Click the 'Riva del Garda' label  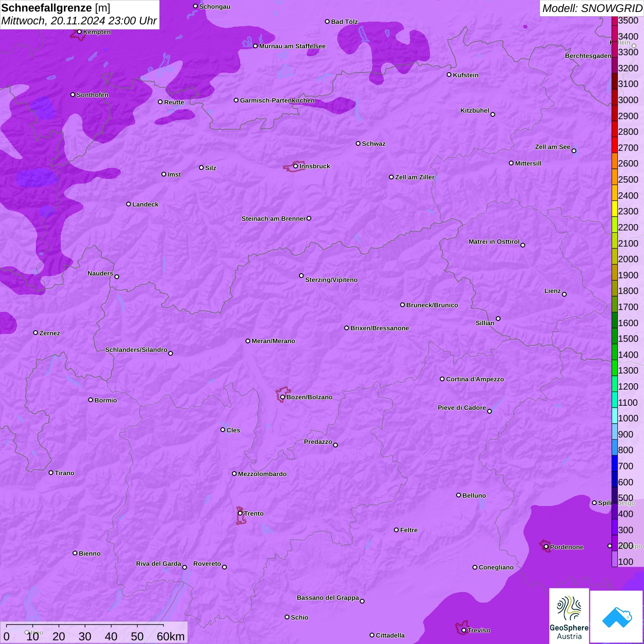pos(159,563)
